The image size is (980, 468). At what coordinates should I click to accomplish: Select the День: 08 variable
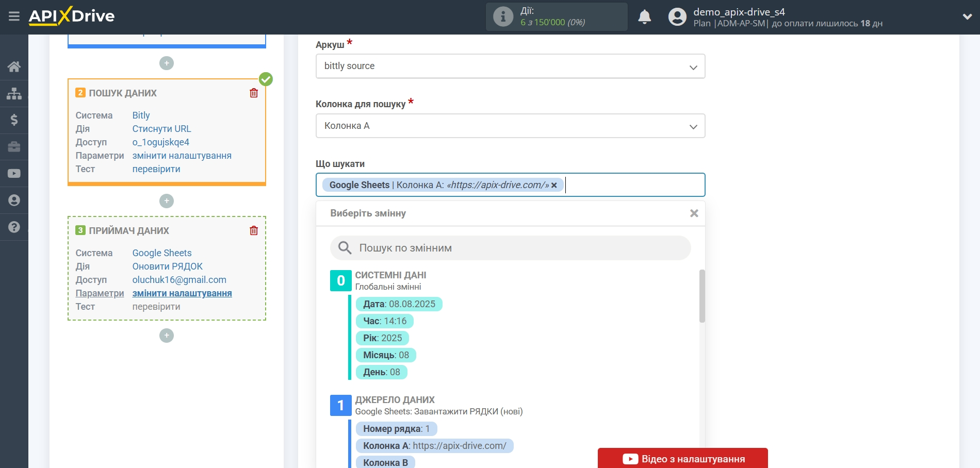tap(381, 372)
